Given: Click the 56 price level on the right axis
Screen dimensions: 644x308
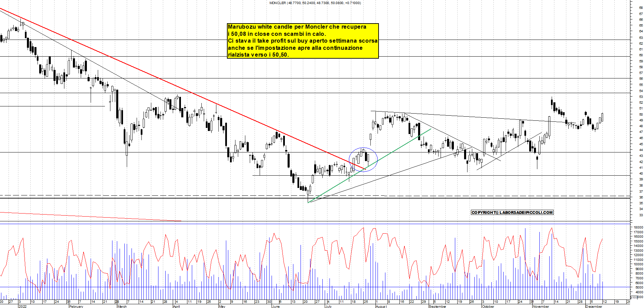Looking at the screenshot, I should (x=641, y=79).
